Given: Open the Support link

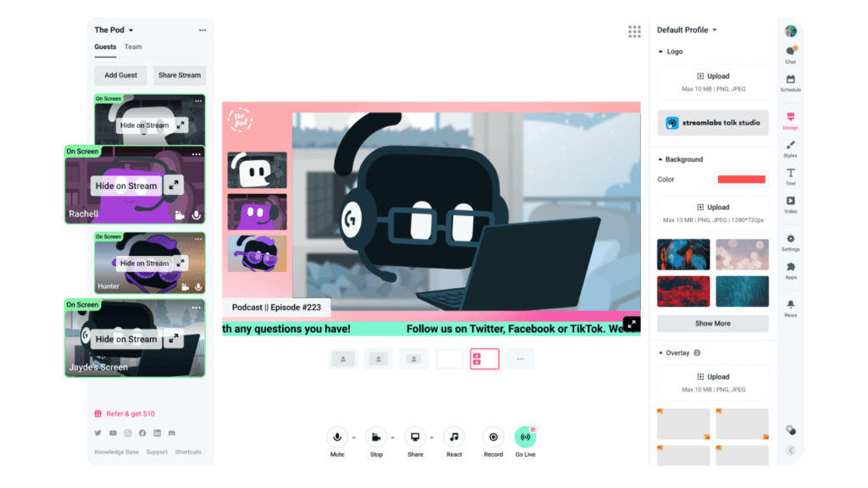Looking at the screenshot, I should (157, 452).
